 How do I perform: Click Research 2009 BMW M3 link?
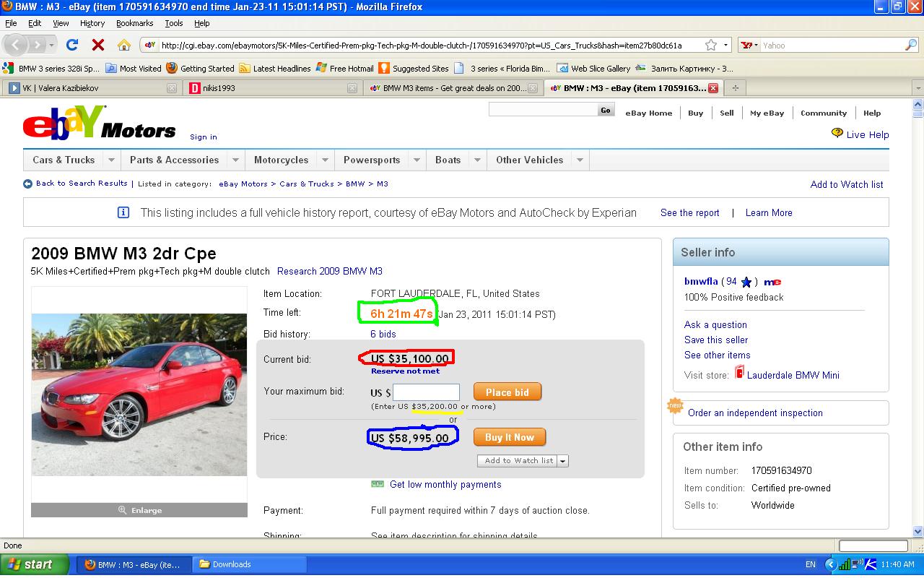pyautogui.click(x=330, y=271)
